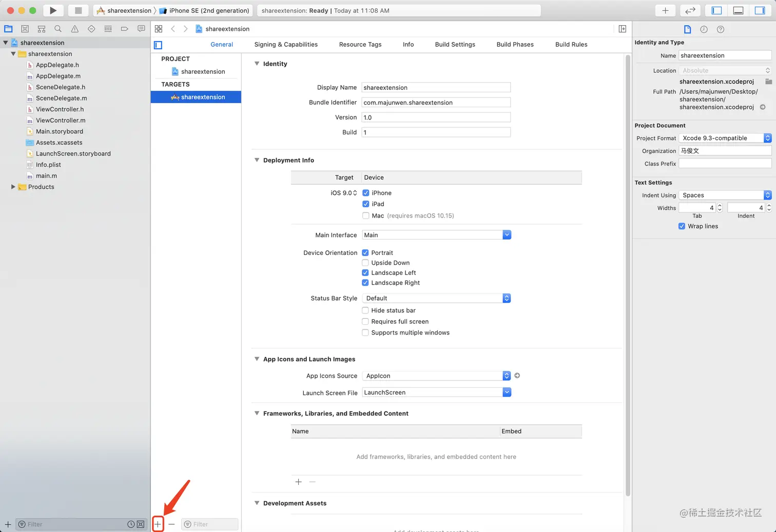Open the Symbol navigator
Viewport: 776px width, 532px height.
pos(42,29)
